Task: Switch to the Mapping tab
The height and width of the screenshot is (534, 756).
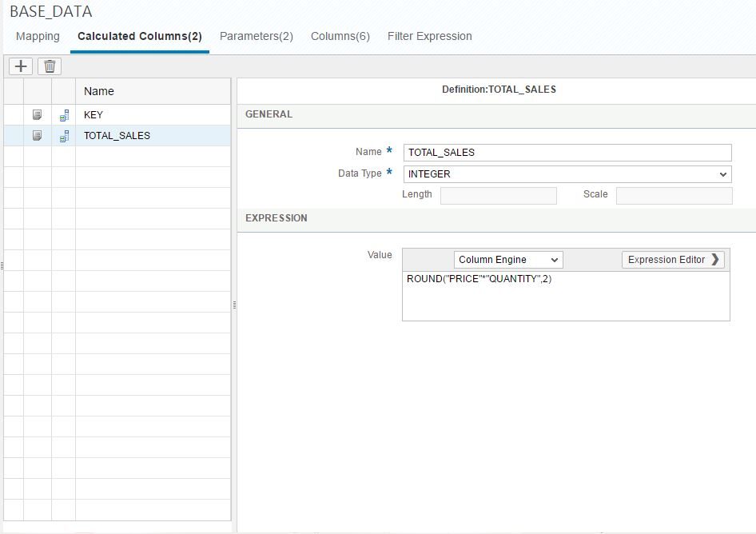Action: click(x=38, y=36)
